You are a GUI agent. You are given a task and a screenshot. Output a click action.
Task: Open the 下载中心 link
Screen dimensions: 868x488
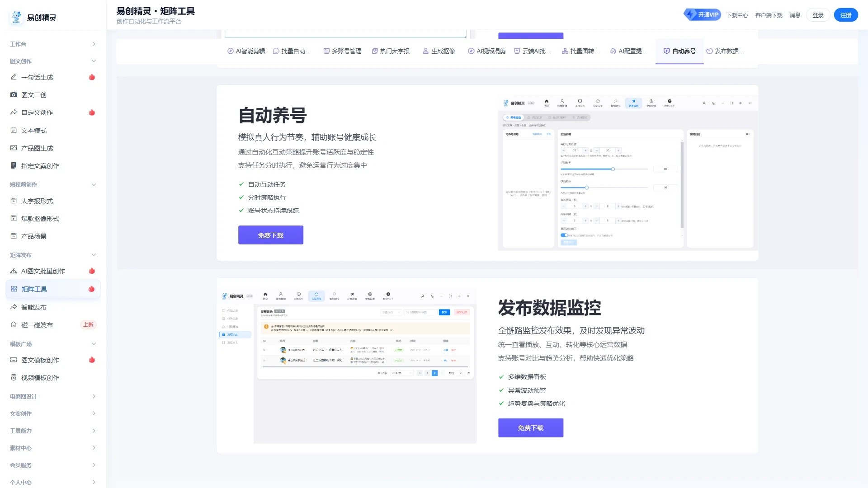(x=737, y=15)
